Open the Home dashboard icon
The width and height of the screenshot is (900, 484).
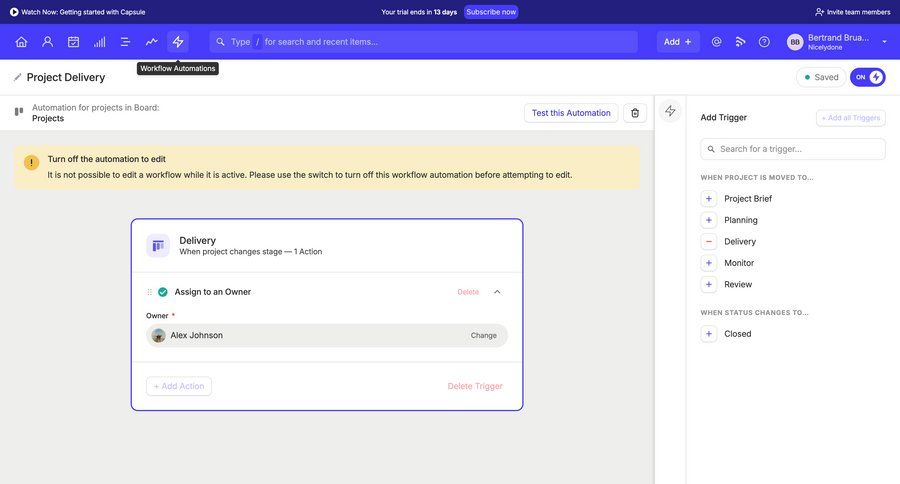[21, 42]
